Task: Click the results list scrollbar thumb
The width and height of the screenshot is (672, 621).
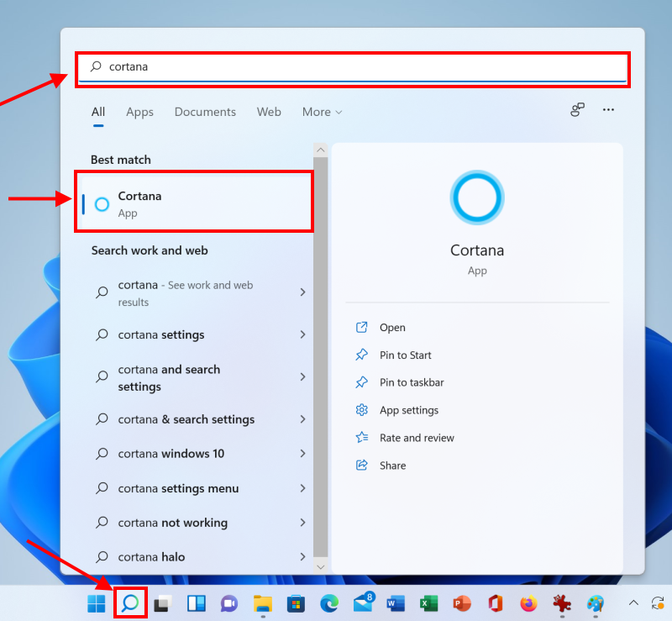Action: pyautogui.click(x=321, y=357)
